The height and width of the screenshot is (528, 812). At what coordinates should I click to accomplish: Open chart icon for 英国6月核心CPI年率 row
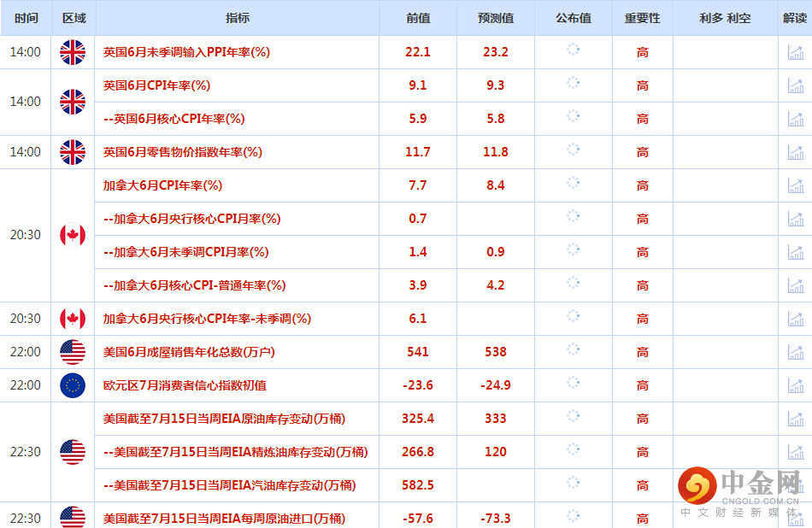coord(796,119)
